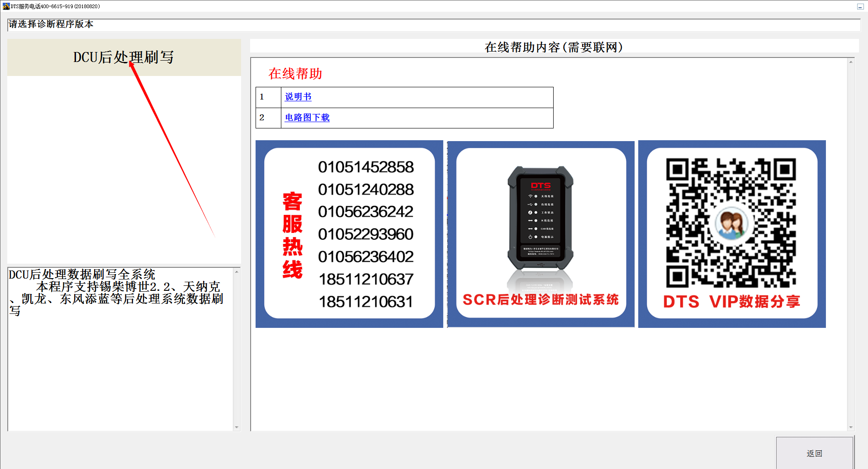Click the DCU后处理数据刷写全系统 description text
This screenshot has height=469, width=868.
point(82,274)
